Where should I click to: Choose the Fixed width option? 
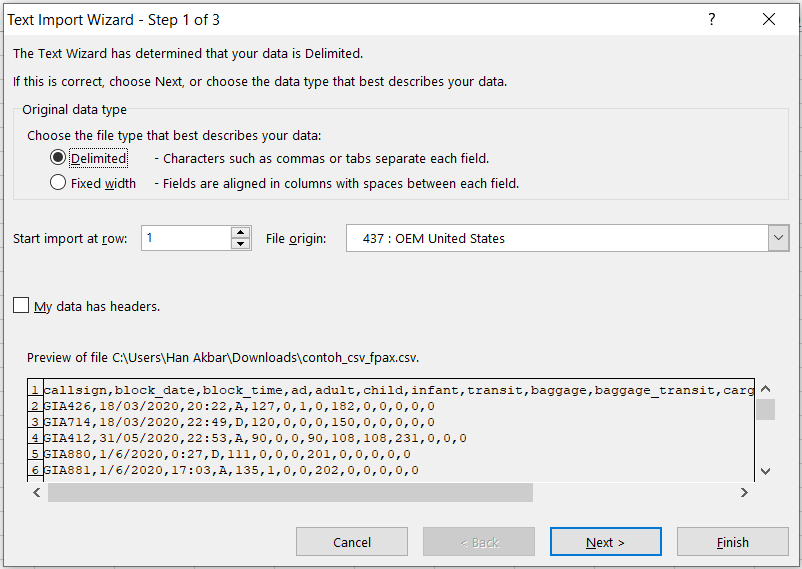(58, 183)
